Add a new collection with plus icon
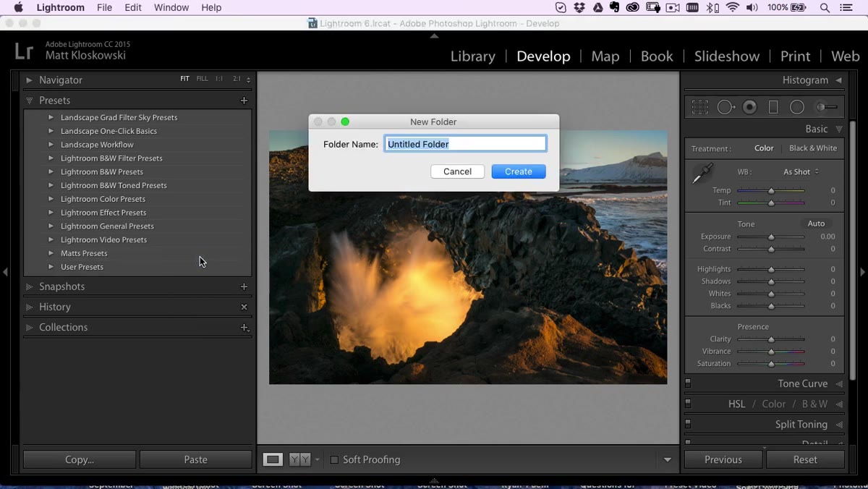The image size is (868, 489). click(244, 327)
